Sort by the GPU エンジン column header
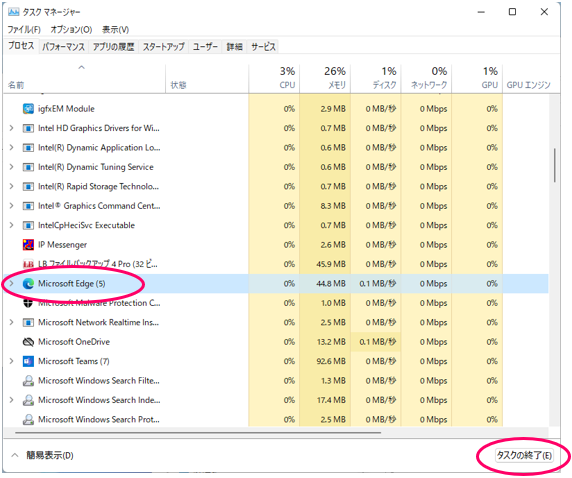The width and height of the screenshot is (572, 478). [x=528, y=78]
